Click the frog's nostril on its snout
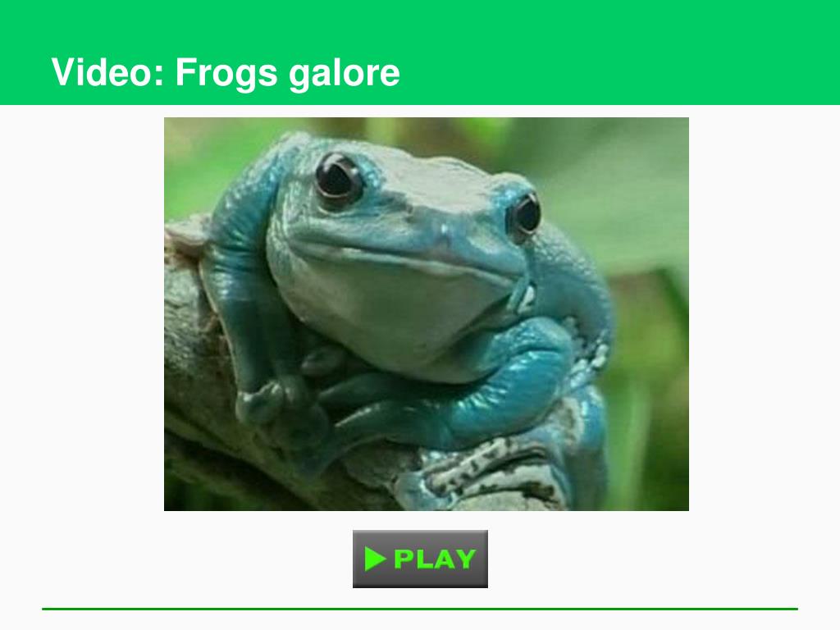 (x=445, y=231)
